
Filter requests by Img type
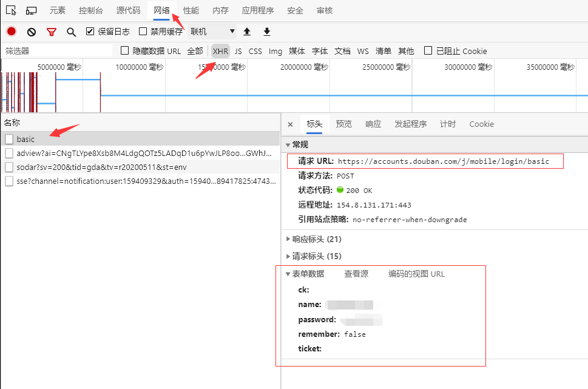pyautogui.click(x=275, y=51)
